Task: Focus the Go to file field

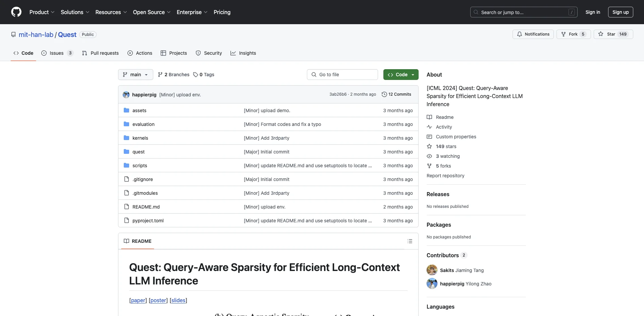Action: 342,75
